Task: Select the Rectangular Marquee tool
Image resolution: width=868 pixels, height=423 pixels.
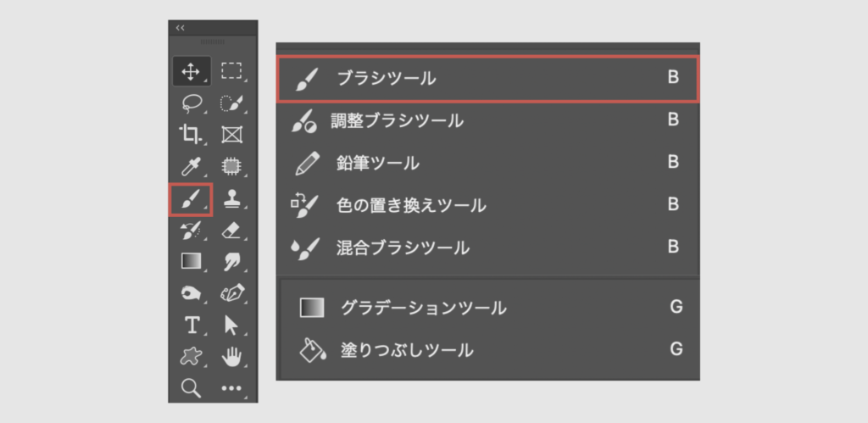Action: (x=231, y=71)
